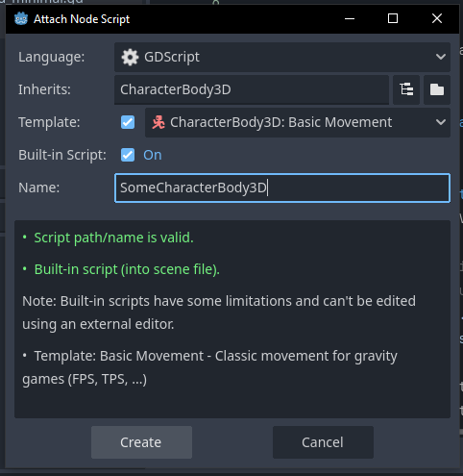The width and height of the screenshot is (463, 476).
Task: Click the Cancel button
Action: [323, 442]
